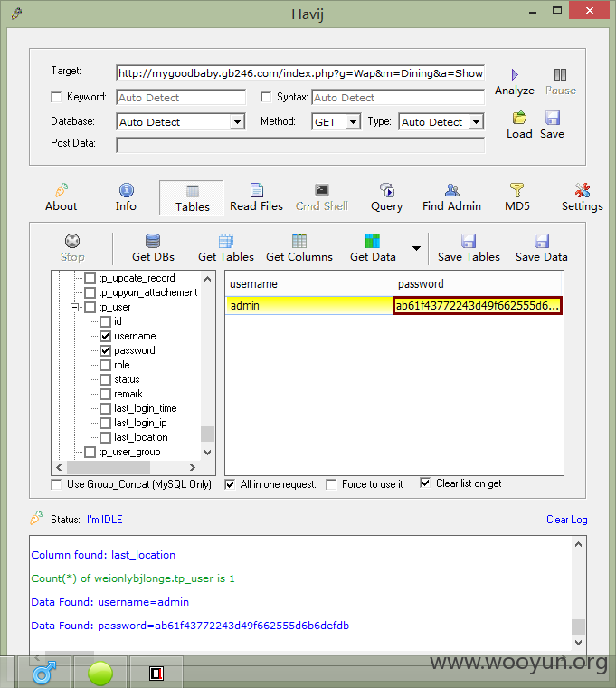The height and width of the screenshot is (688, 616).
Task: Click the Havij carrot icon in title bar
Action: (x=16, y=14)
